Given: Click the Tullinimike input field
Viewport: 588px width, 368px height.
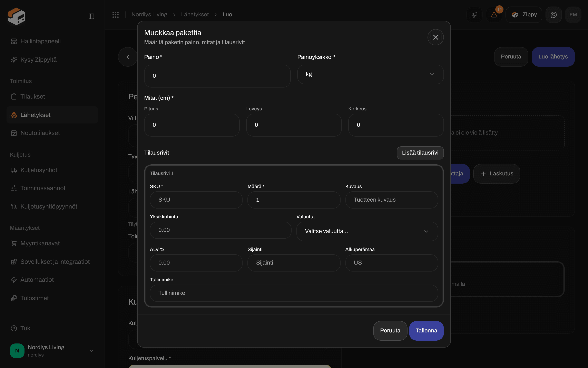Looking at the screenshot, I should coord(294,293).
